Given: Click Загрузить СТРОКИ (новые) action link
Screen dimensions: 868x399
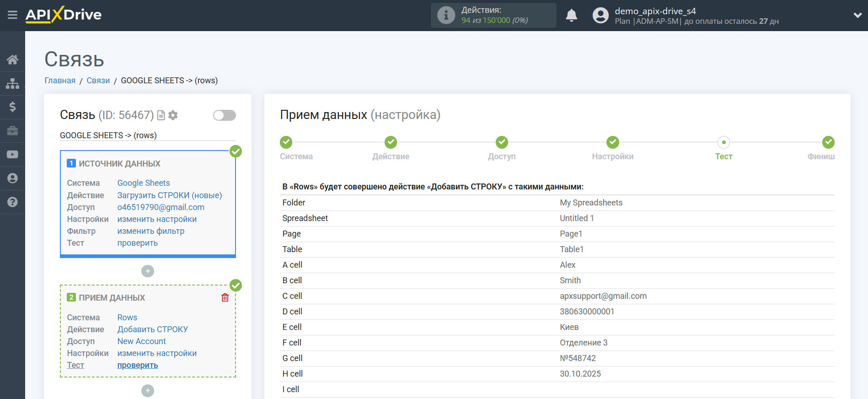Looking at the screenshot, I should pyautogui.click(x=170, y=195).
